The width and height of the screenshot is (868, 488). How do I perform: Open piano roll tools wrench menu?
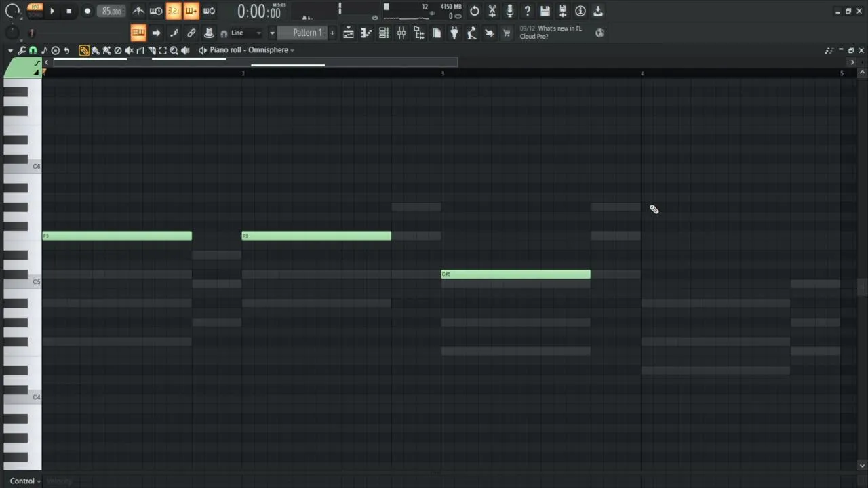22,50
